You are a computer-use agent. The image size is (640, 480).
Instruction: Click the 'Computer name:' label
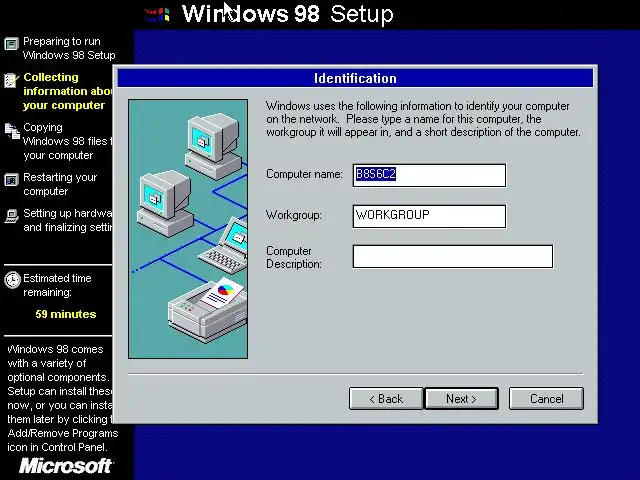(304, 174)
